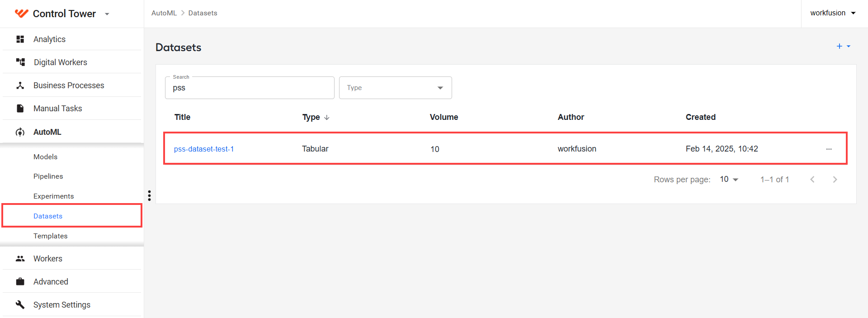Screen dimensions: 868x318
Task: Click the Manual Tasks document icon
Action: point(20,109)
